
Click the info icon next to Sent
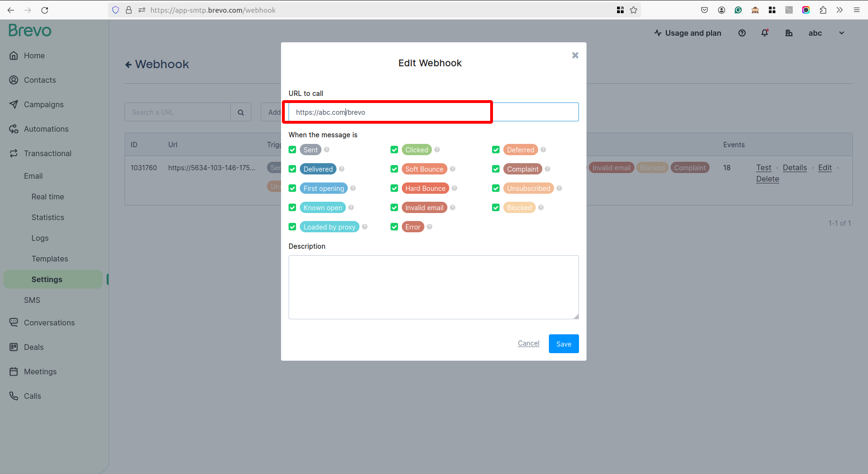coord(327,150)
